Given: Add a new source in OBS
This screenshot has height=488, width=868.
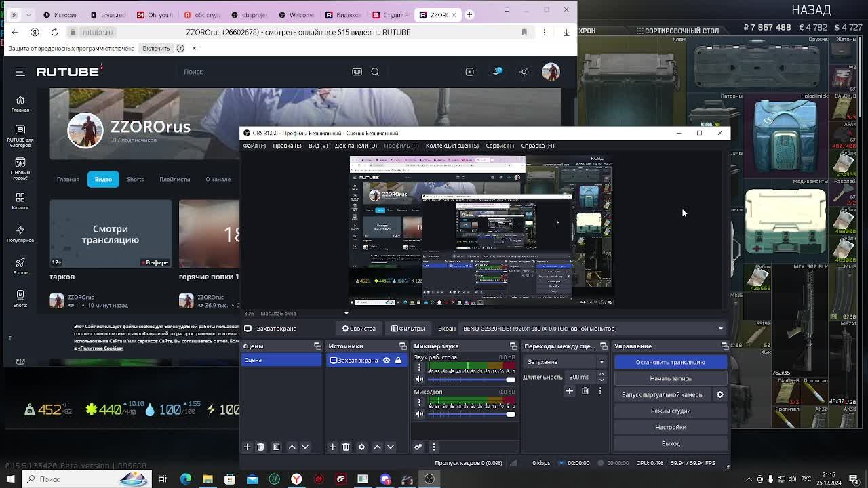Looking at the screenshot, I should 333,447.
